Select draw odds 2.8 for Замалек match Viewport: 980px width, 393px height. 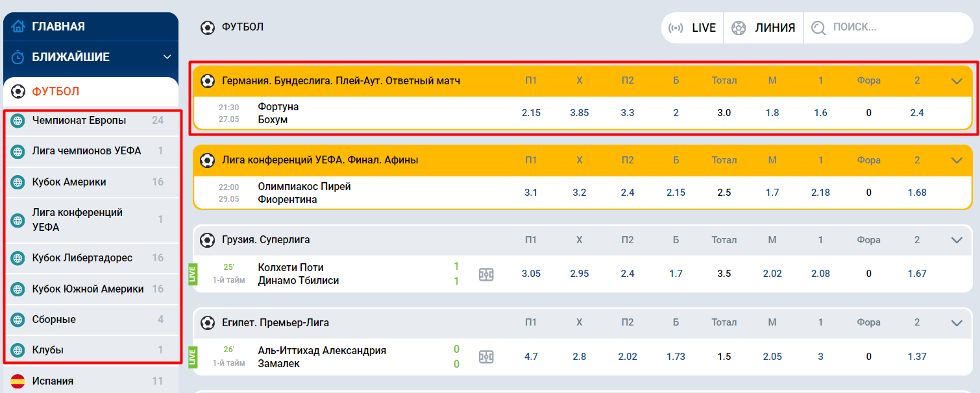coord(580,357)
